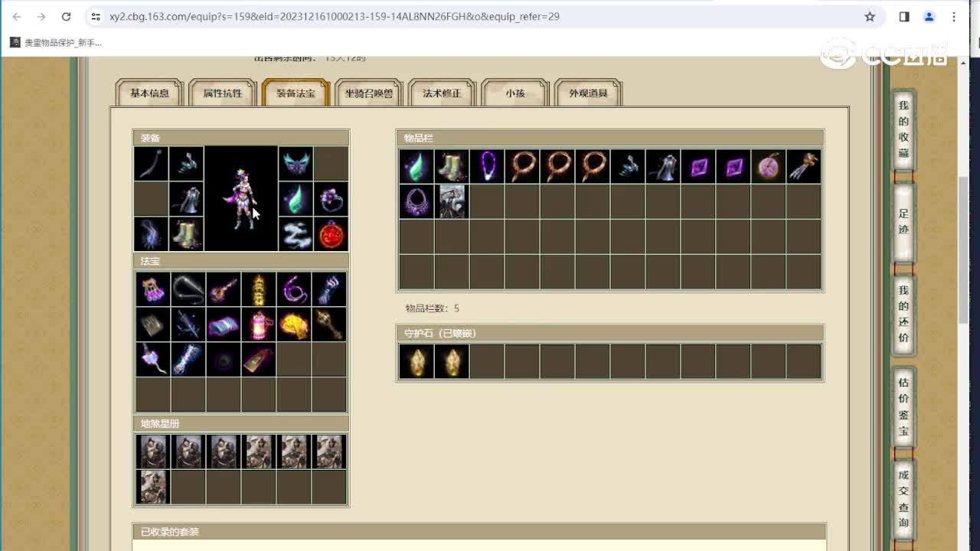Open 我的还价 in the side panel

pyautogui.click(x=903, y=315)
